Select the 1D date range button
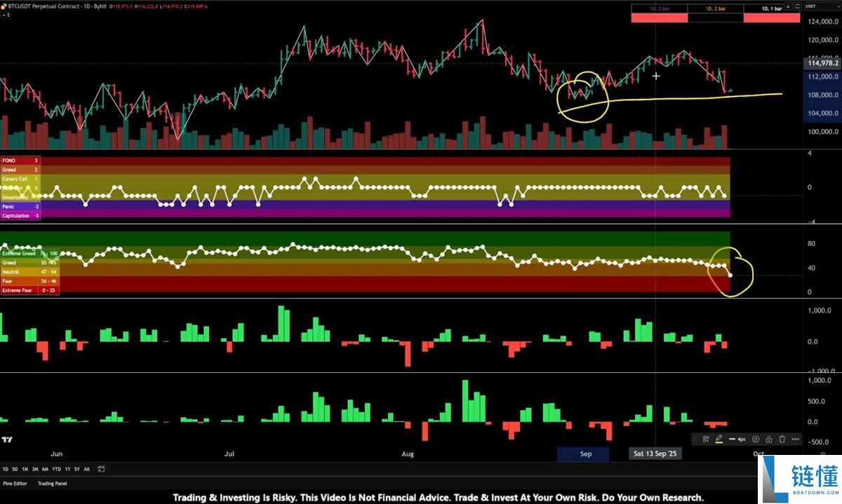The height and width of the screenshot is (504, 842). coord(6,469)
